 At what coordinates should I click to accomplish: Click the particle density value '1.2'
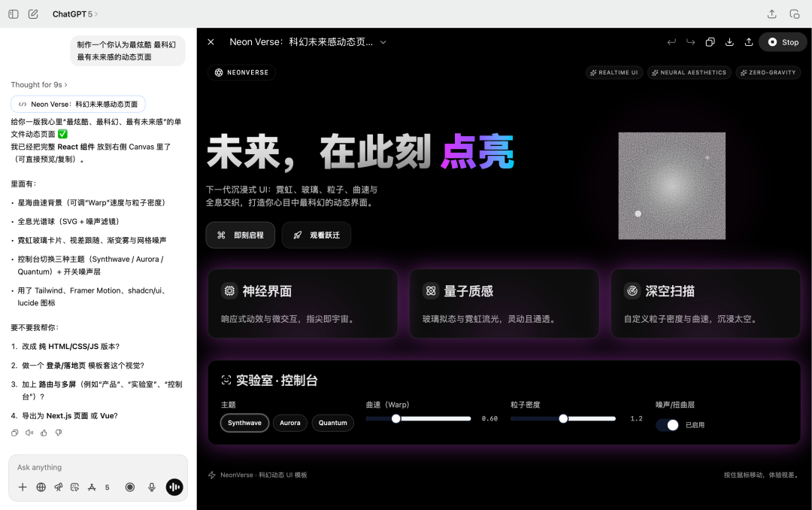pos(637,419)
